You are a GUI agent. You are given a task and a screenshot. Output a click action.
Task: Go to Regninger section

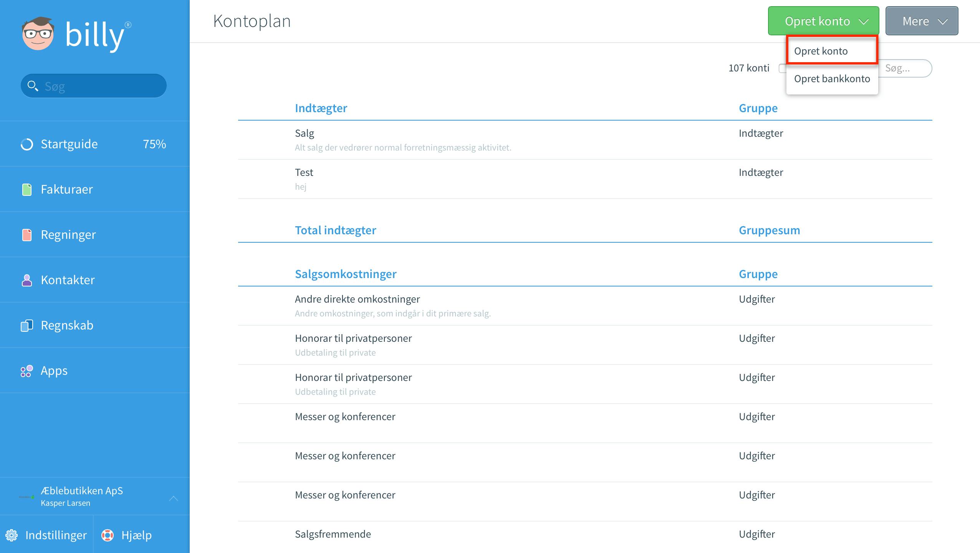[95, 235]
